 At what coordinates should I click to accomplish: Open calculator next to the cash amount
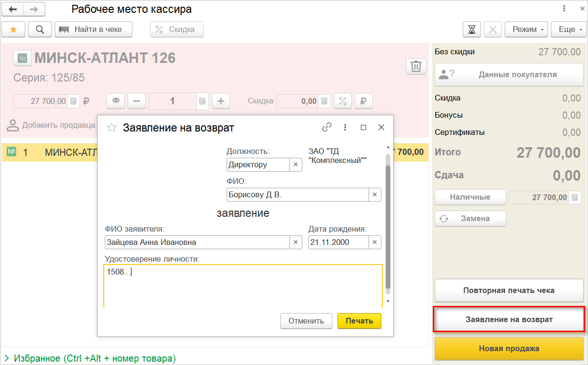pyautogui.click(x=575, y=197)
